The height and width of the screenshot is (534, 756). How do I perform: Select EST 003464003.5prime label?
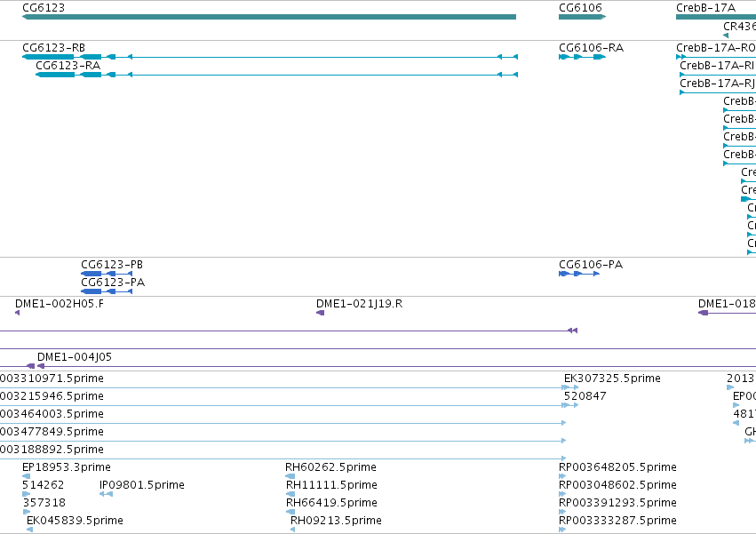[52, 414]
